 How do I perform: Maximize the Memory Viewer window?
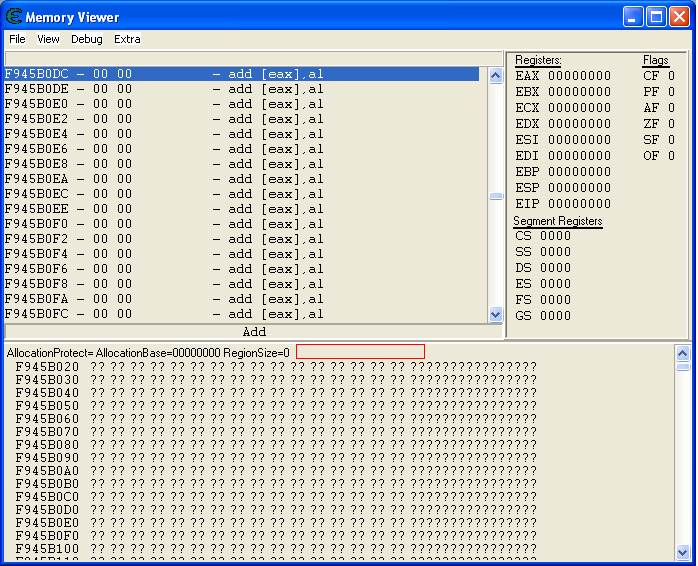pyautogui.click(x=656, y=17)
